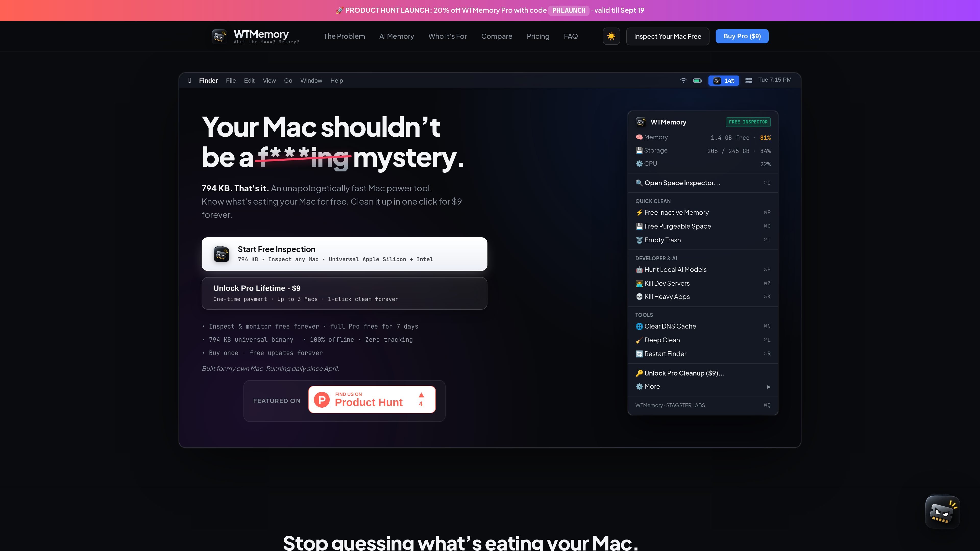Screen dimensions: 980x551
Task: Click the battery status icon
Action: pos(697,80)
